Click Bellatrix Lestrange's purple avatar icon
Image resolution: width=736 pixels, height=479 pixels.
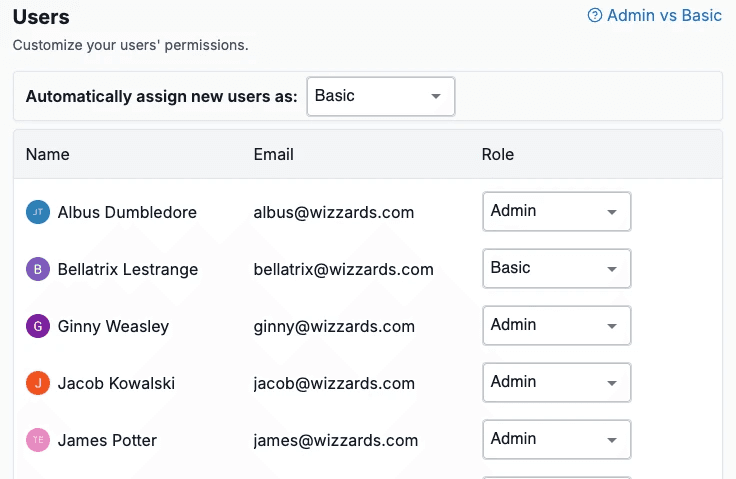(x=37, y=269)
